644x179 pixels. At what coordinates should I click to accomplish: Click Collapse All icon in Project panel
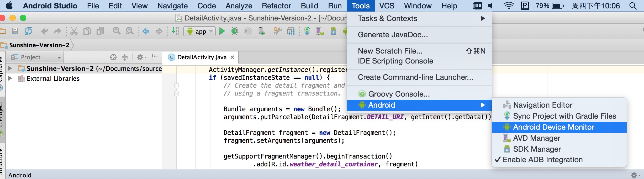[x=125, y=57]
